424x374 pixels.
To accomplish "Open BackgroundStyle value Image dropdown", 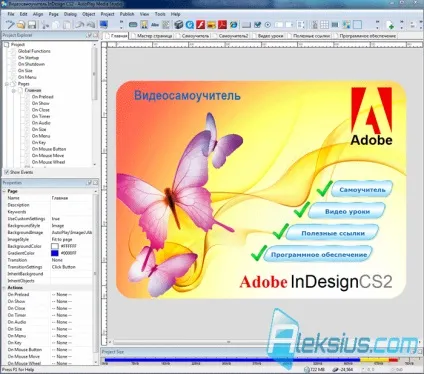I will click(x=72, y=226).
